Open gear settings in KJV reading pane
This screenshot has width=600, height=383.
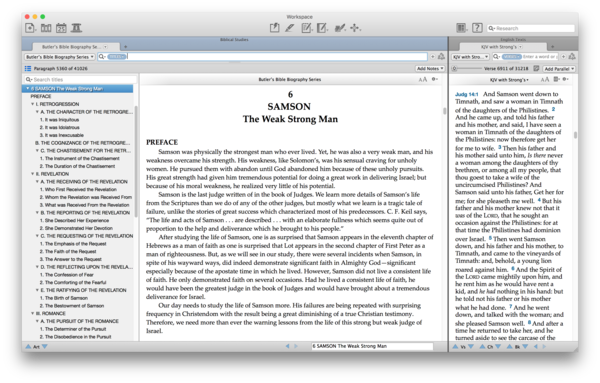(565, 80)
